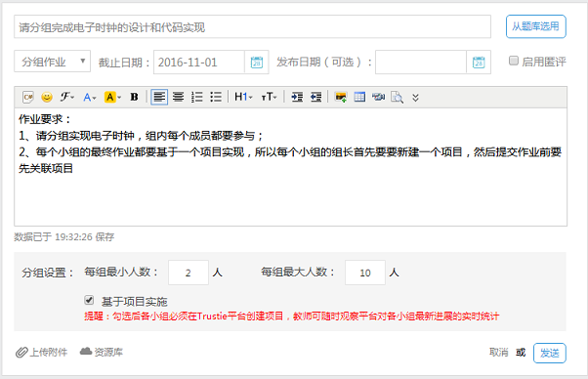Click inside the editor text area

pyautogui.click(x=291, y=167)
